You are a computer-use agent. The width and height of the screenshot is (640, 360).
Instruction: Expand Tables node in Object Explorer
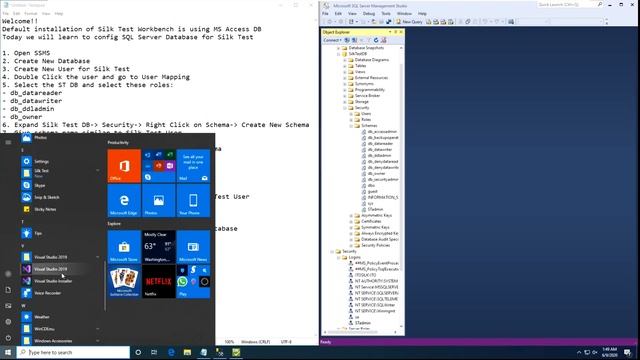345,66
